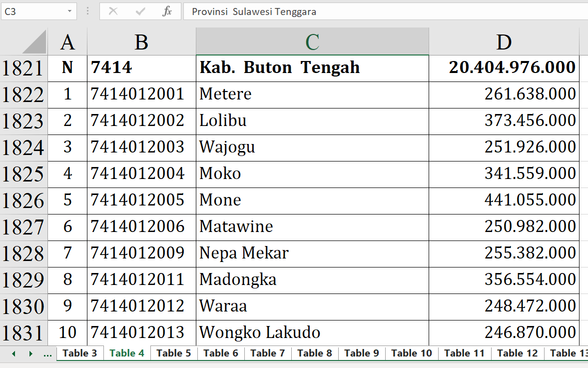Click the Name Box showing C3
588x368 pixels.
point(32,11)
